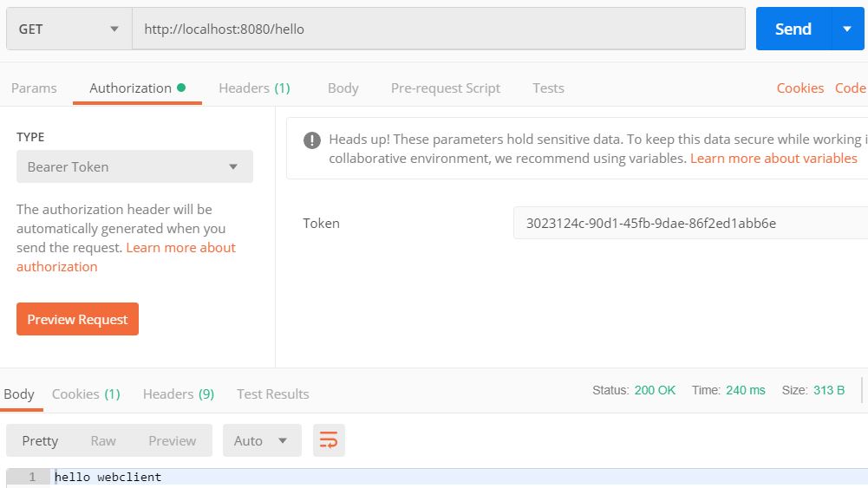This screenshot has width=868, height=488.
Task: Click the Heads up warning exclamation icon
Action: pos(312,140)
